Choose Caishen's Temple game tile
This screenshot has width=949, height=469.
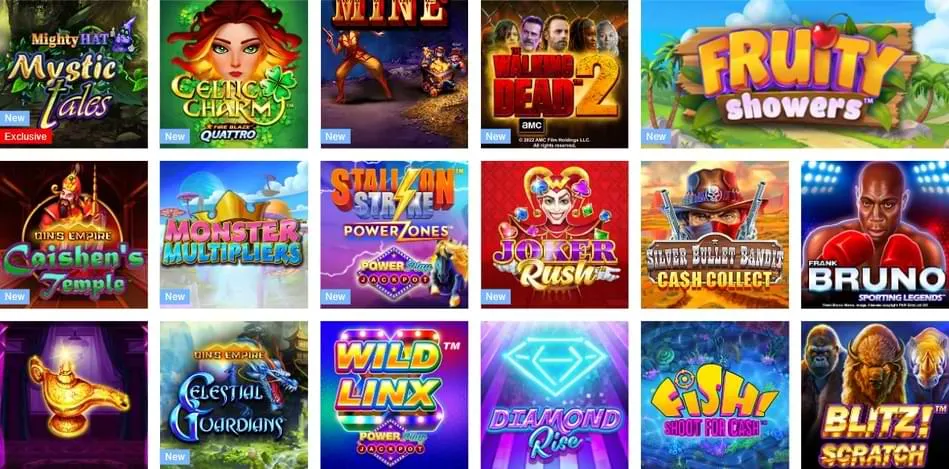(x=73, y=235)
